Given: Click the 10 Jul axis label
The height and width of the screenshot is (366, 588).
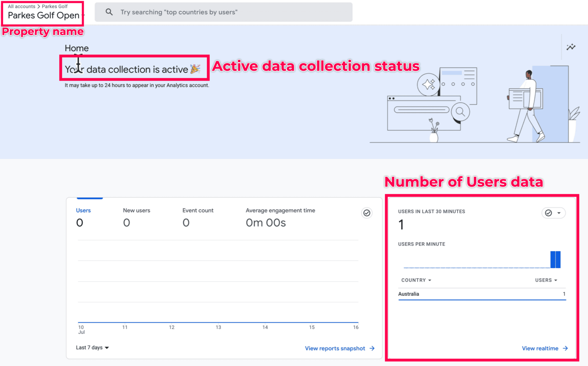Looking at the screenshot, I should click(81, 329).
